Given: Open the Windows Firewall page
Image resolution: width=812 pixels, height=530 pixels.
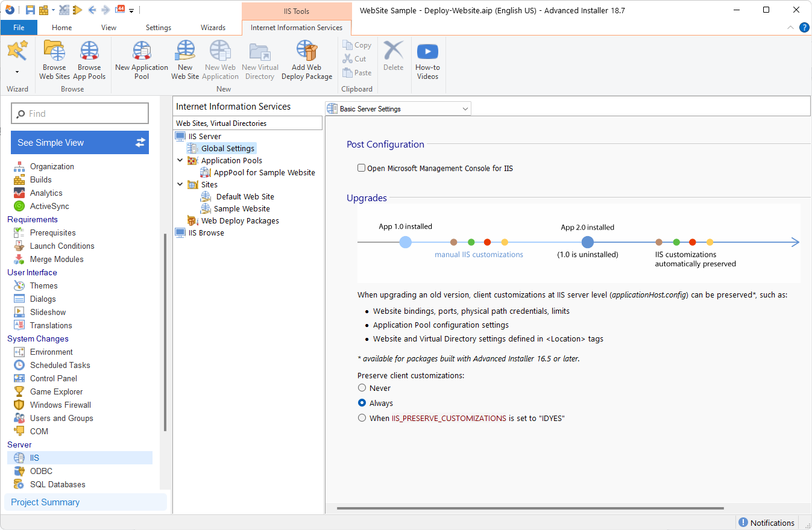Looking at the screenshot, I should [x=60, y=405].
